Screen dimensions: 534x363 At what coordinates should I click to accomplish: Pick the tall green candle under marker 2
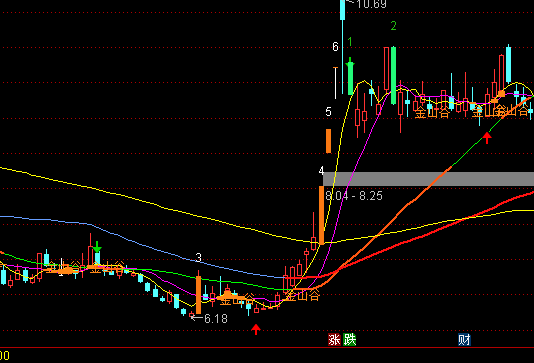point(393,75)
